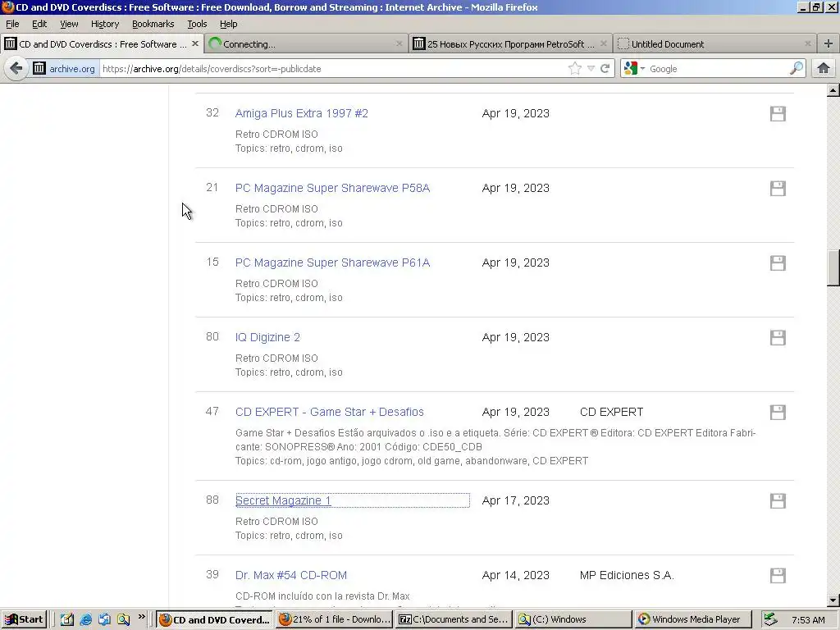Click the first Quick Launch notepad icon
The height and width of the screenshot is (630, 840).
click(67, 620)
